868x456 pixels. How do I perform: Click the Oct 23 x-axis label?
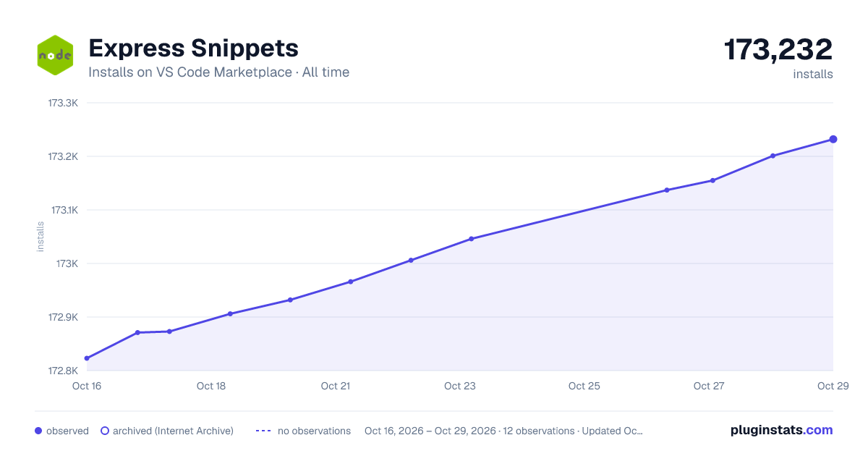[x=460, y=386]
